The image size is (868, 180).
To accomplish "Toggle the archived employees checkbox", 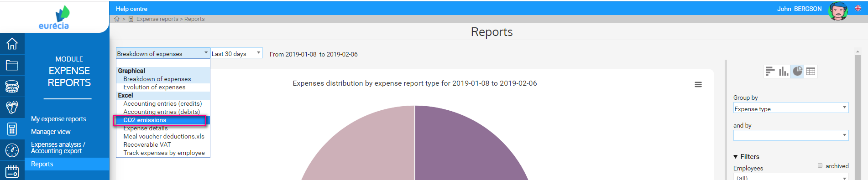I will [820, 166].
